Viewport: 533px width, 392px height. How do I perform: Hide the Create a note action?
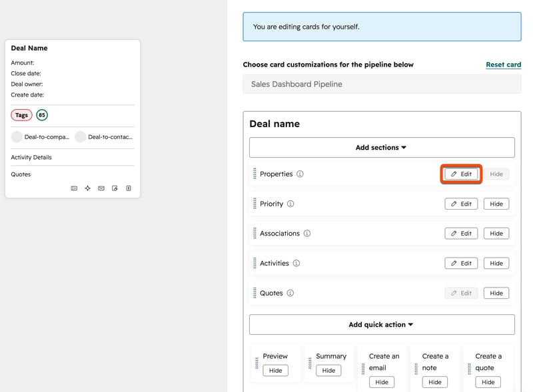click(435, 382)
